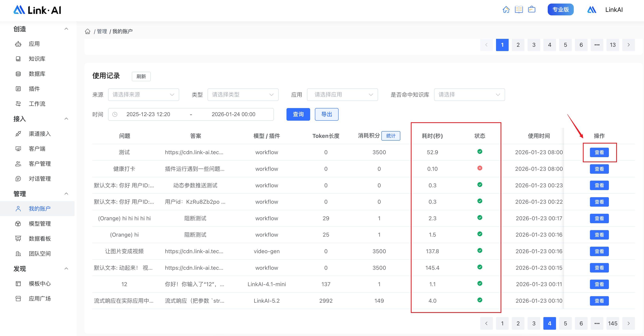This screenshot has height=336, width=644.
Task: Click the breadcrumb home icon
Action: 87,32
